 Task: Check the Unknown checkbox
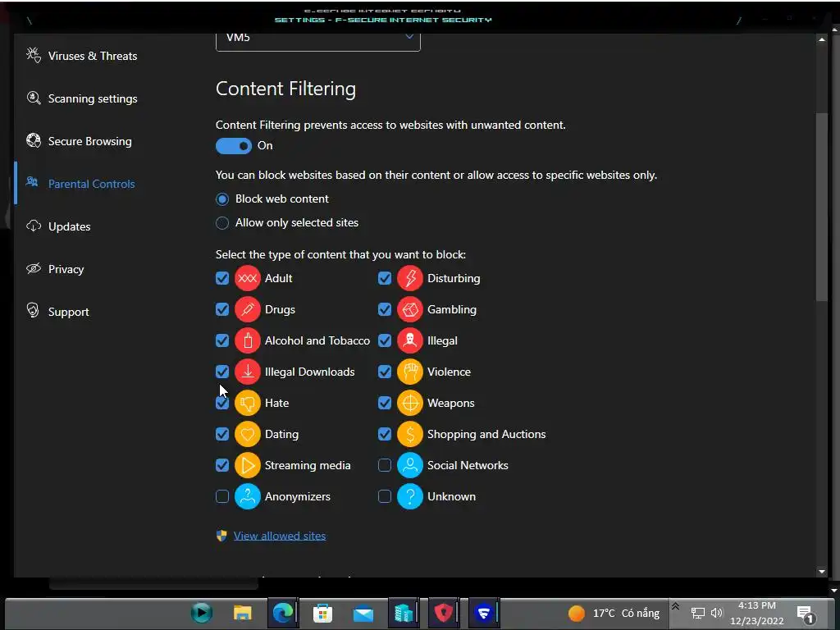click(x=385, y=496)
